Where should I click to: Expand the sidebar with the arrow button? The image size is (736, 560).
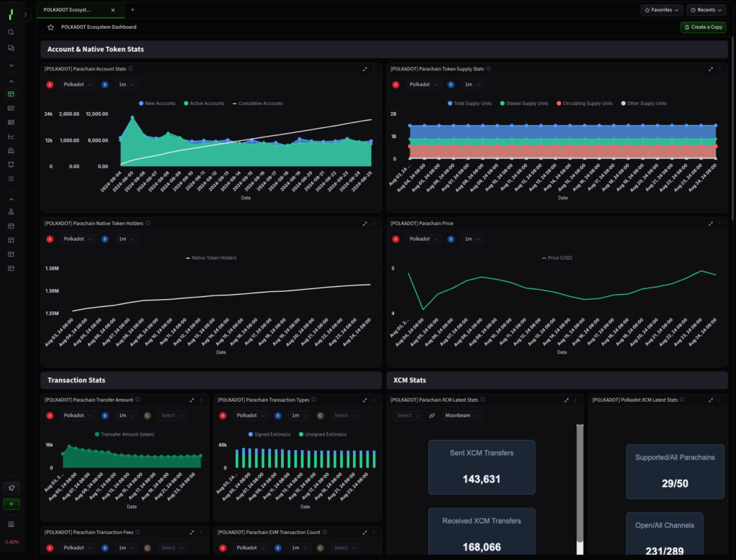pyautogui.click(x=25, y=14)
